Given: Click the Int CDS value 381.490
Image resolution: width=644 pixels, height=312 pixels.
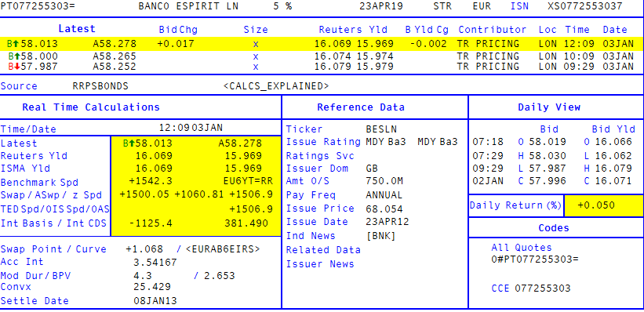Looking at the screenshot, I should 246,223.
